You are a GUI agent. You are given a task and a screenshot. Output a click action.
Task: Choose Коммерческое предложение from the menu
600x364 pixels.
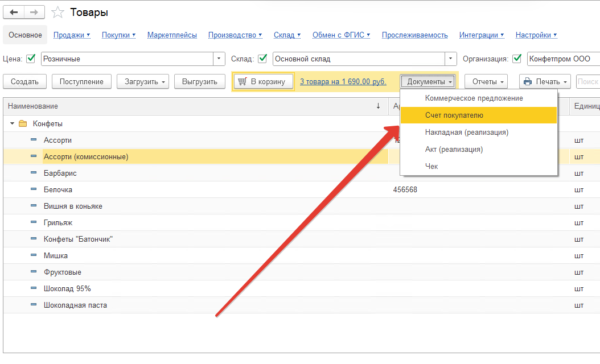[x=478, y=98]
